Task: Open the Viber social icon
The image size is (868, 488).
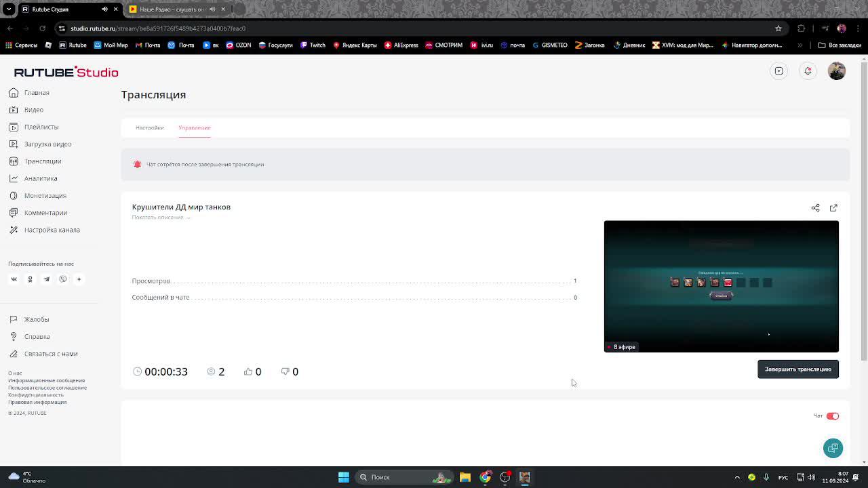Action: click(62, 279)
